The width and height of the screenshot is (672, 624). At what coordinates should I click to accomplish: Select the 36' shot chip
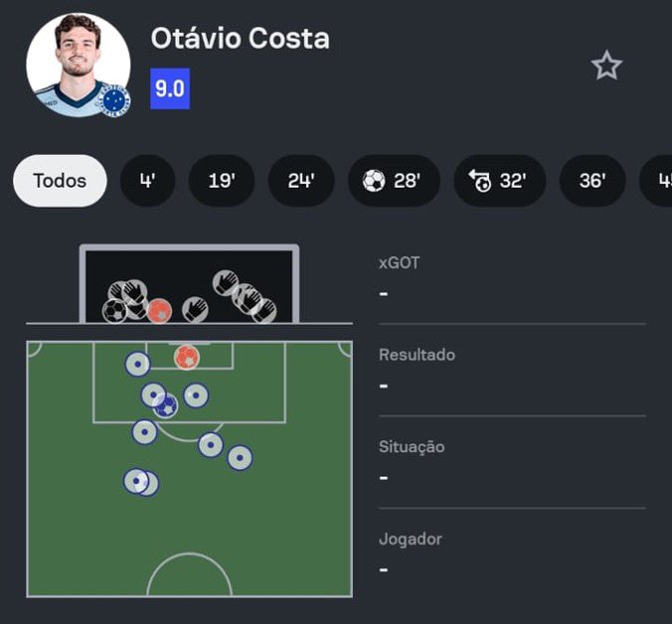click(592, 181)
